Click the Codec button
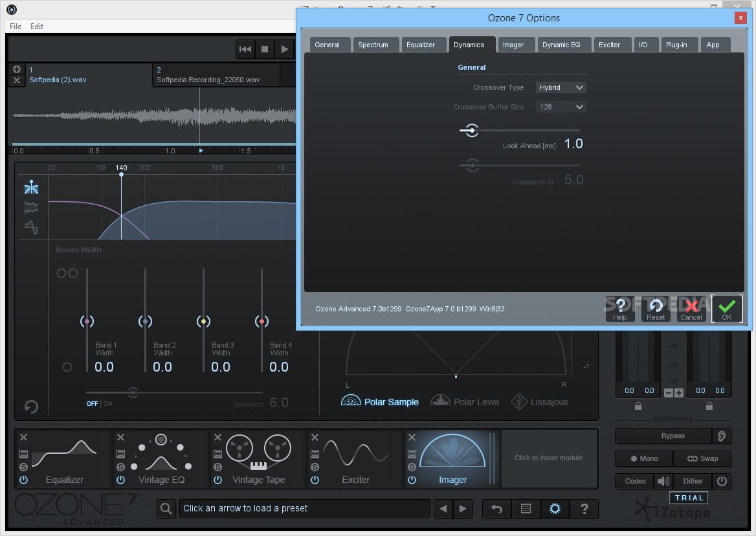This screenshot has width=756, height=536. pos(635,480)
